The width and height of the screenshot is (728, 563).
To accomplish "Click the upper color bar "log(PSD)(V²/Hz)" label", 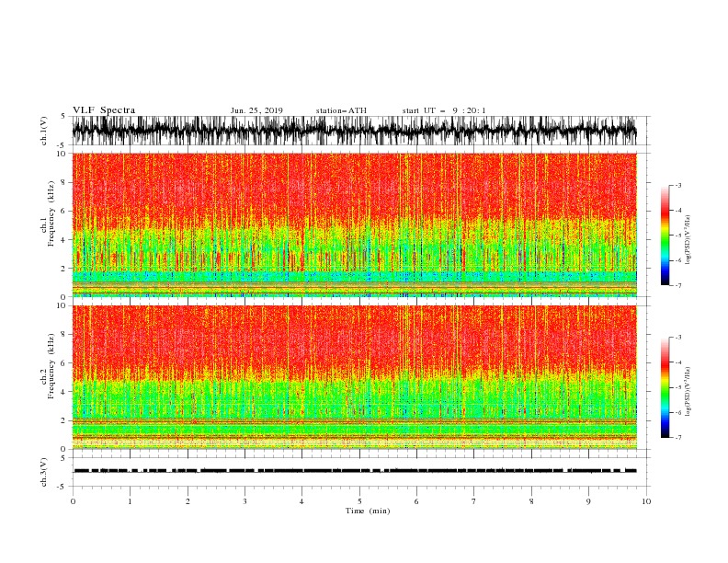I will 688,240.
